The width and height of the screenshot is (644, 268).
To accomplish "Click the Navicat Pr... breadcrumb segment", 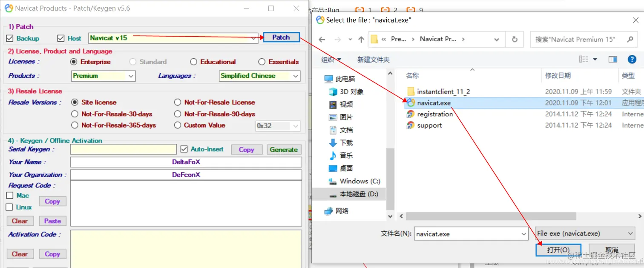I will (x=438, y=39).
